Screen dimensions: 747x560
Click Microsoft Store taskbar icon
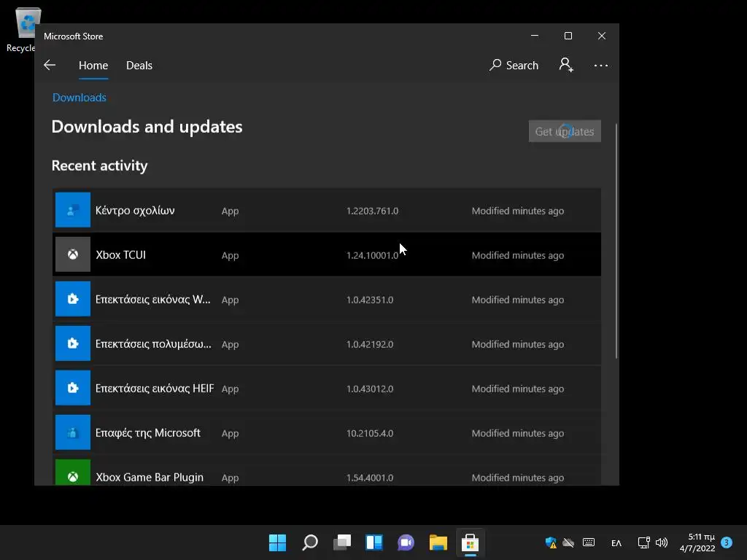tap(470, 542)
